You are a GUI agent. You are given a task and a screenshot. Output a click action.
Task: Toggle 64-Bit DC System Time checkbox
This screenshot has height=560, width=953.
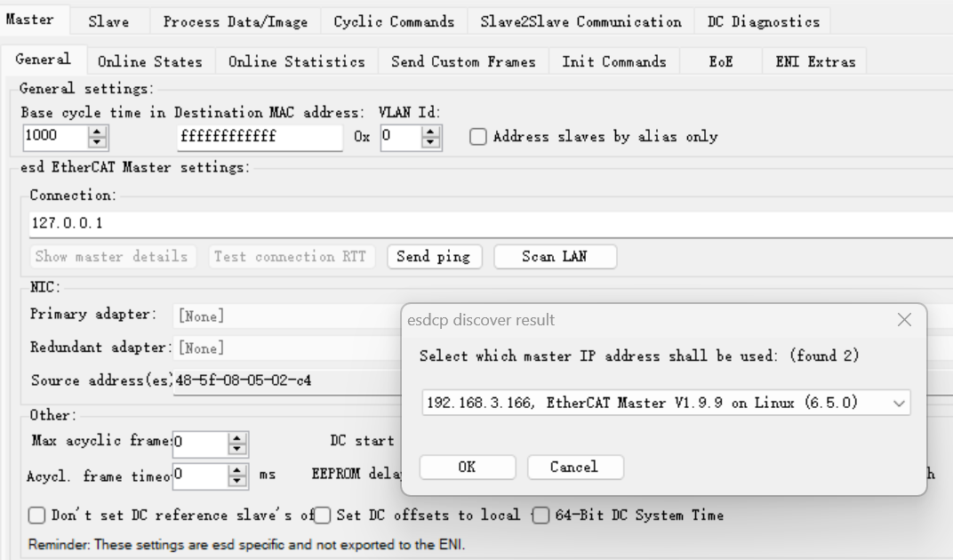coord(539,516)
